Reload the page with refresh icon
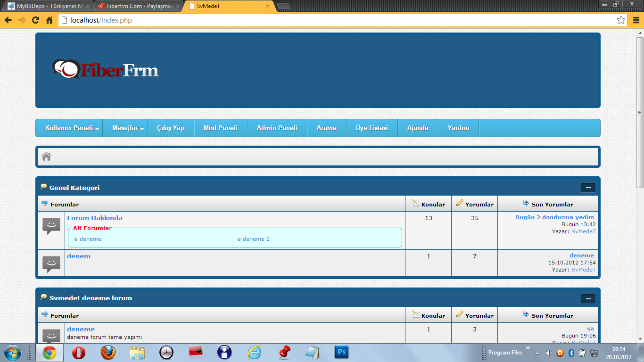This screenshot has height=362, width=644. click(x=35, y=20)
